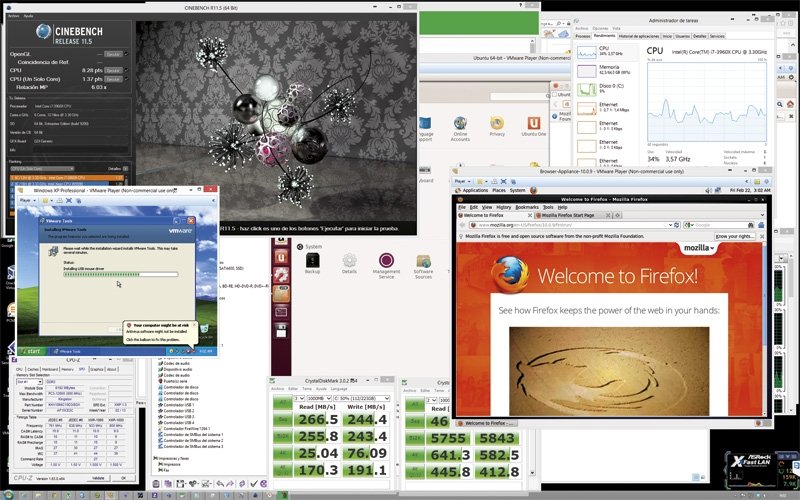Viewport: 800px width, 500px height.
Task: Open Archivo menu in Cinebench
Action: point(14,16)
